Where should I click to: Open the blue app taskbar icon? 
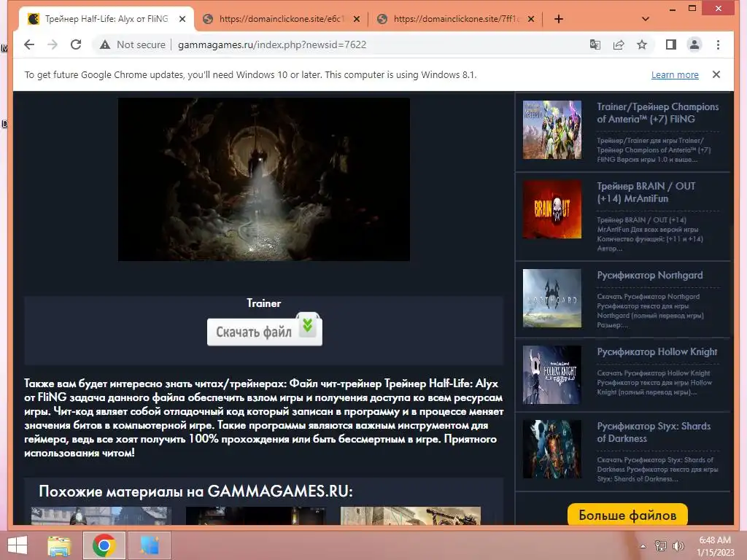(x=150, y=545)
